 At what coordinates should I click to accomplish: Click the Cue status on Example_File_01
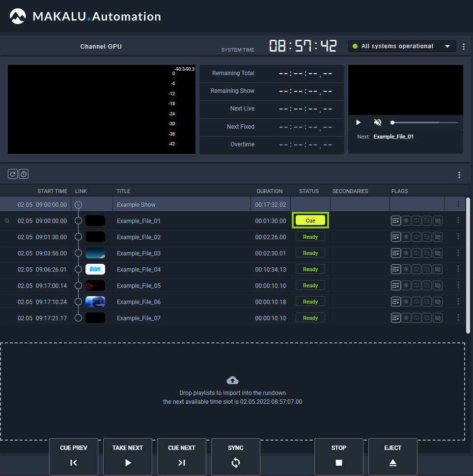click(x=310, y=221)
